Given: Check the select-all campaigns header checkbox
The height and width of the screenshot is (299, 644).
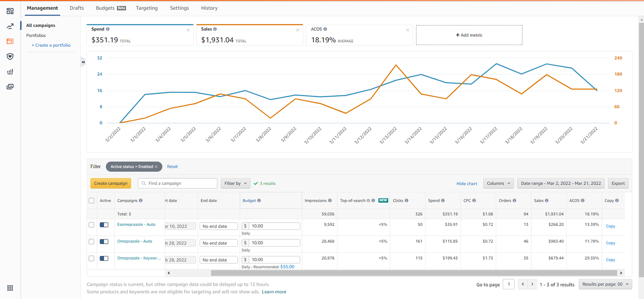Looking at the screenshot, I should [91, 201].
